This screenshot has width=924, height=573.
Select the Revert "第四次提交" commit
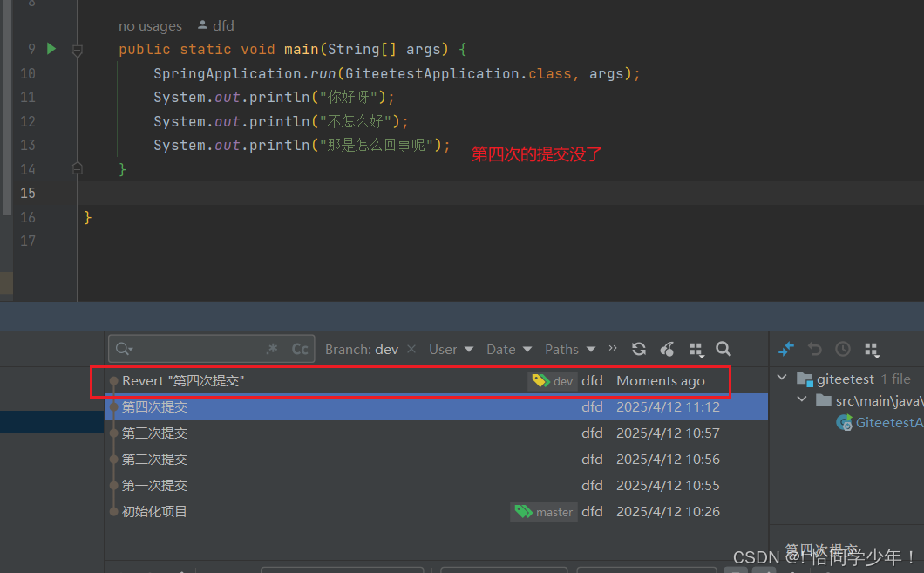point(436,381)
